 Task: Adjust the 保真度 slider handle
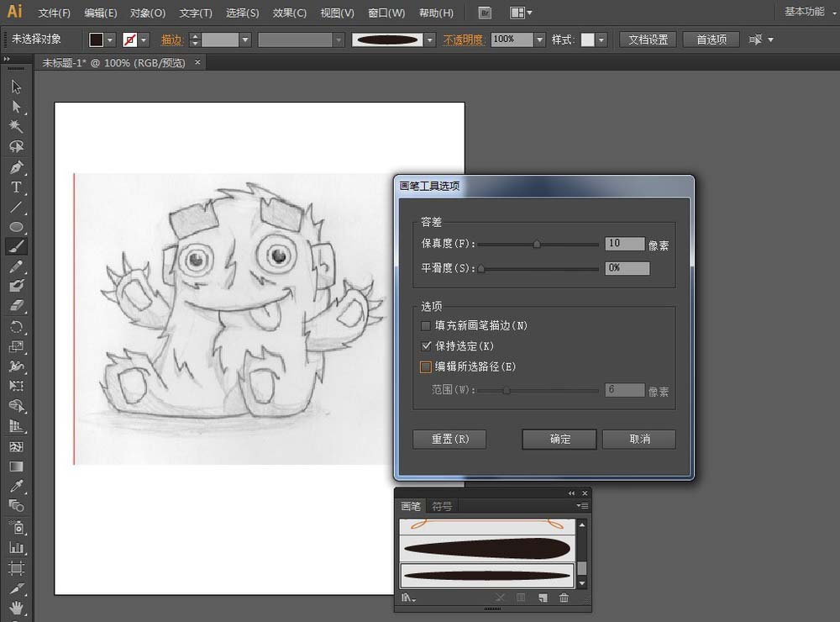click(536, 244)
